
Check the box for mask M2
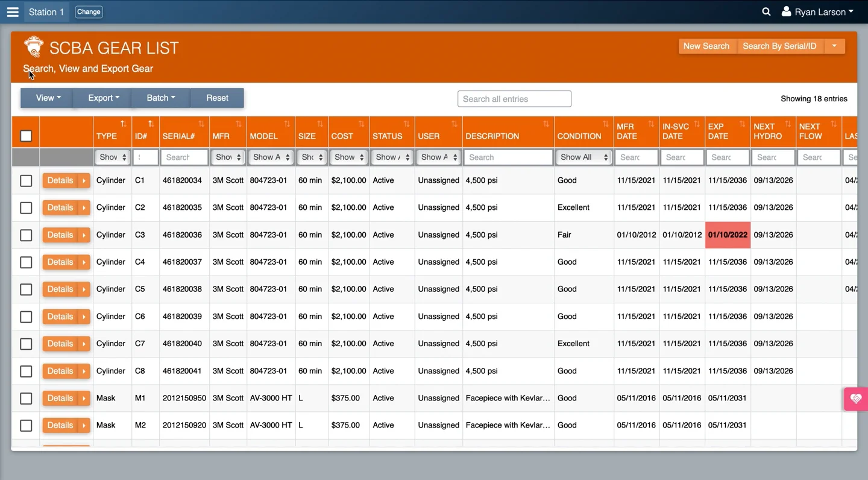click(26, 426)
